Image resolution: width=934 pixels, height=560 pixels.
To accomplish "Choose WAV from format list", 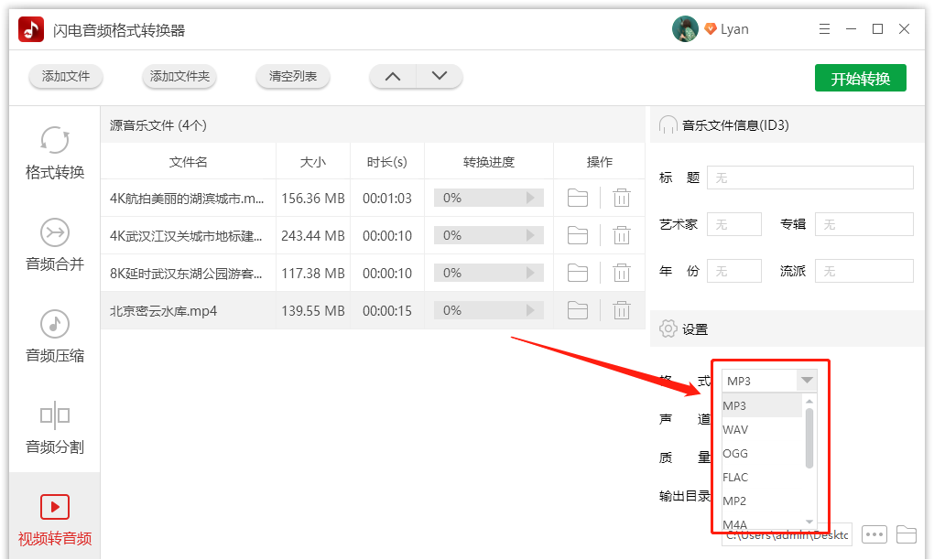I will point(761,430).
